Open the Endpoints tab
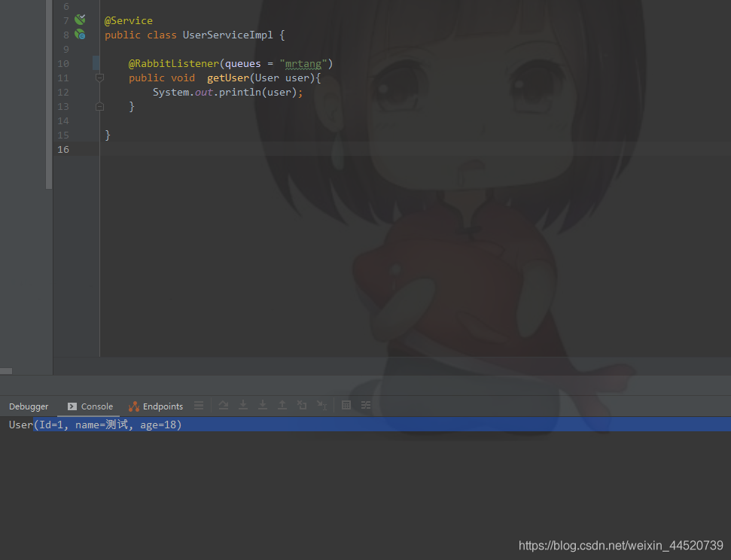Viewport: 731px width, 560px height. coord(156,406)
